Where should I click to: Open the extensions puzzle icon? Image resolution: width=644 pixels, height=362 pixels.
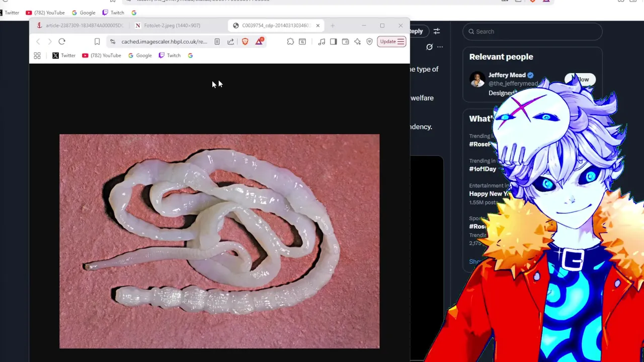290,42
